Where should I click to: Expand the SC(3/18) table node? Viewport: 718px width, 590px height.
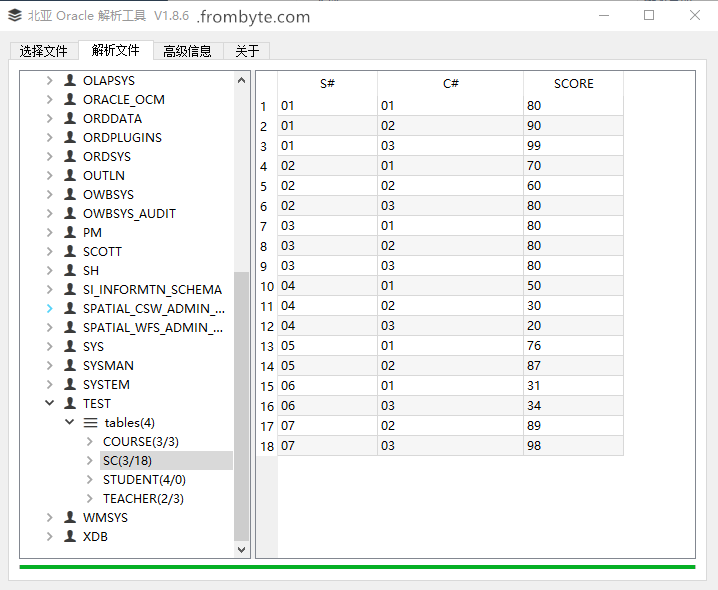point(90,460)
